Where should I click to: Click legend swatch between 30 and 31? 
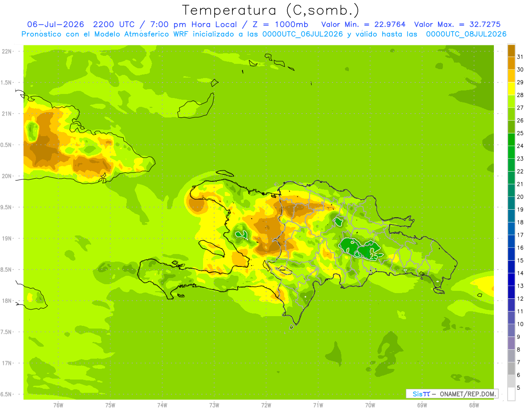(511, 63)
